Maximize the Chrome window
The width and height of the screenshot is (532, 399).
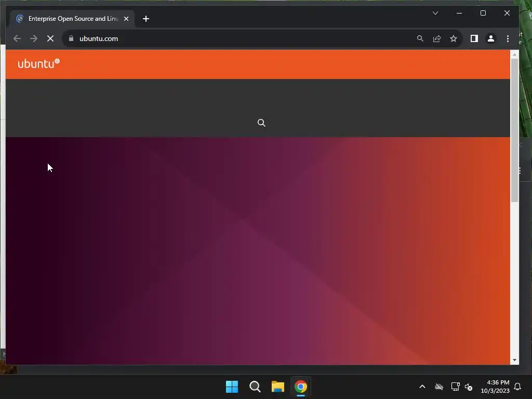click(x=483, y=13)
